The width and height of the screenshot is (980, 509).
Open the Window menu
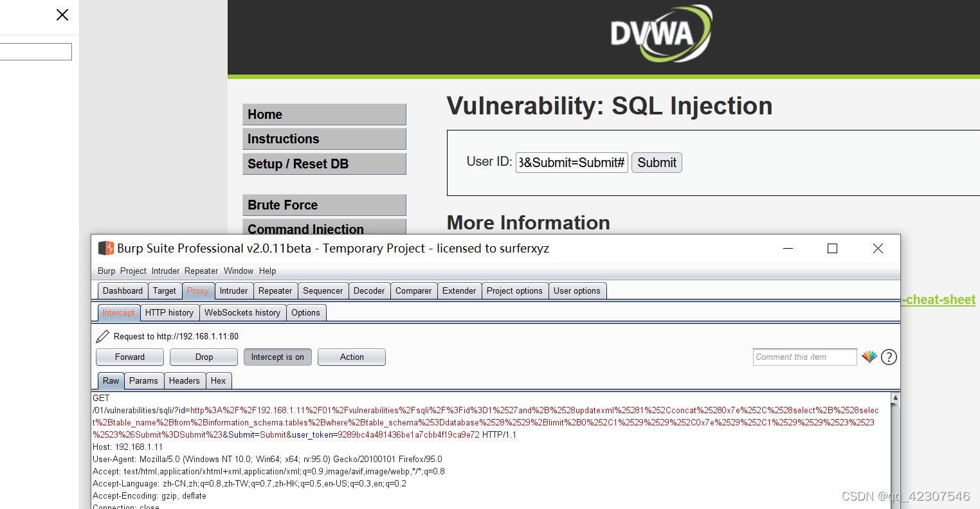coord(239,271)
